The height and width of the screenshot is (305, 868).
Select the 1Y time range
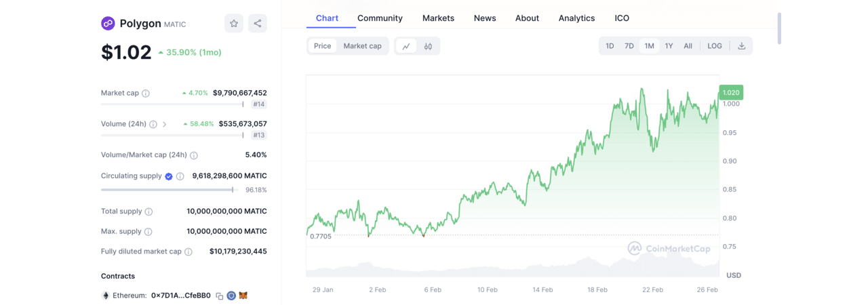[x=669, y=46]
